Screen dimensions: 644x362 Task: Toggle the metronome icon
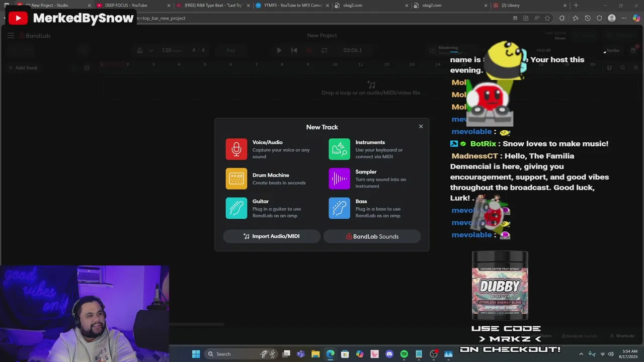point(140,50)
